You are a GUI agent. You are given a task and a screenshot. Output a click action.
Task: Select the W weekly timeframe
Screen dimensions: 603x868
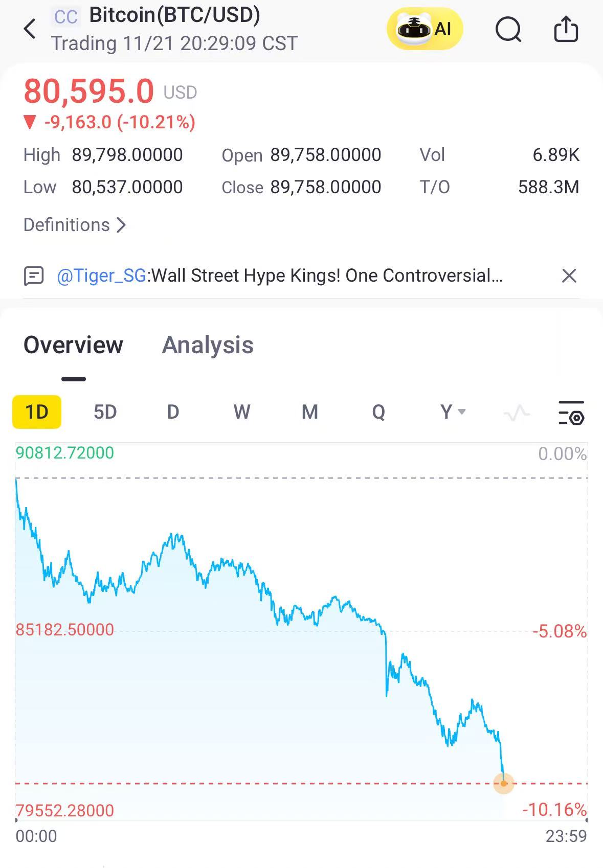click(241, 412)
